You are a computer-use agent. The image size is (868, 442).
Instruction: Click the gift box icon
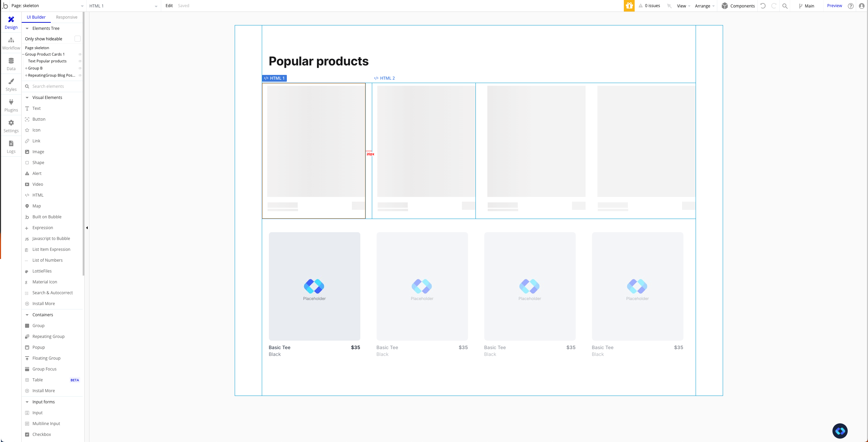(x=629, y=6)
